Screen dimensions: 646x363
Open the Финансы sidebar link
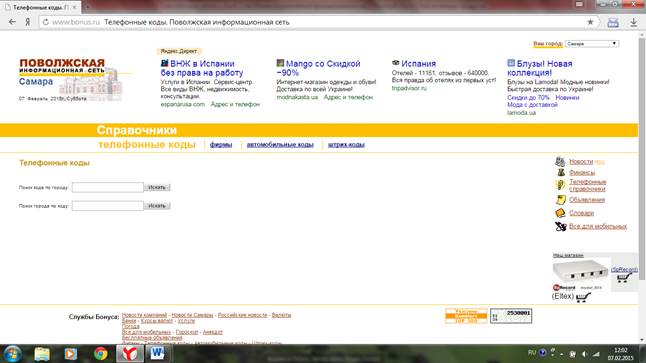pyautogui.click(x=582, y=173)
